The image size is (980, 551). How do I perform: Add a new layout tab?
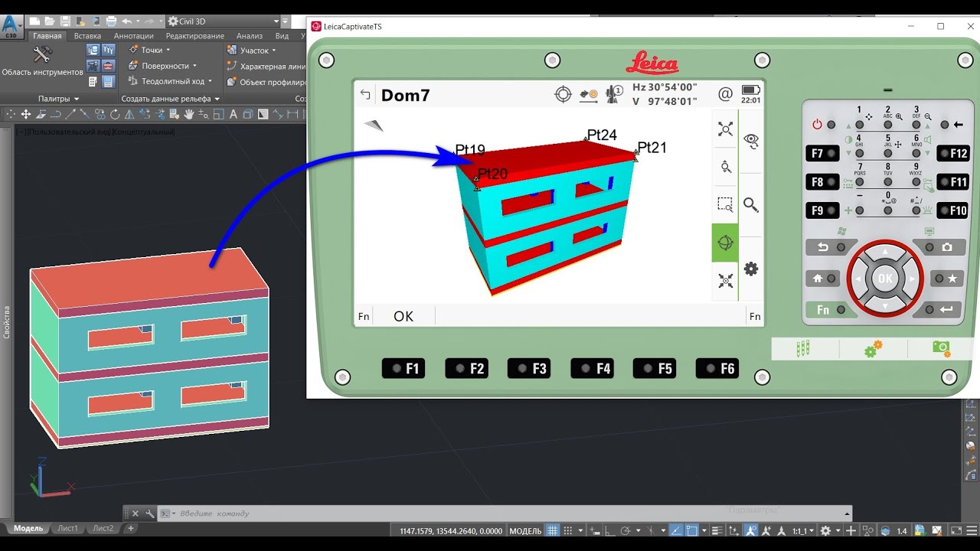coord(131,528)
